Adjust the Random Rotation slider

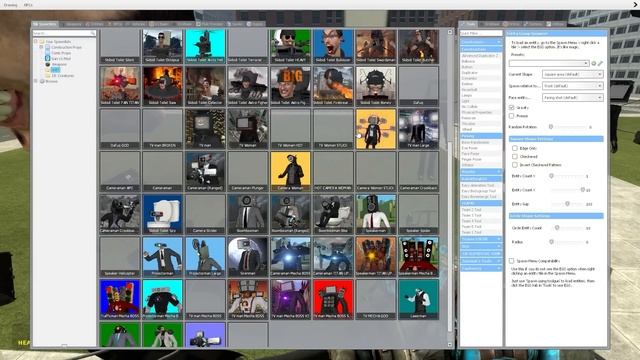[x=551, y=127]
